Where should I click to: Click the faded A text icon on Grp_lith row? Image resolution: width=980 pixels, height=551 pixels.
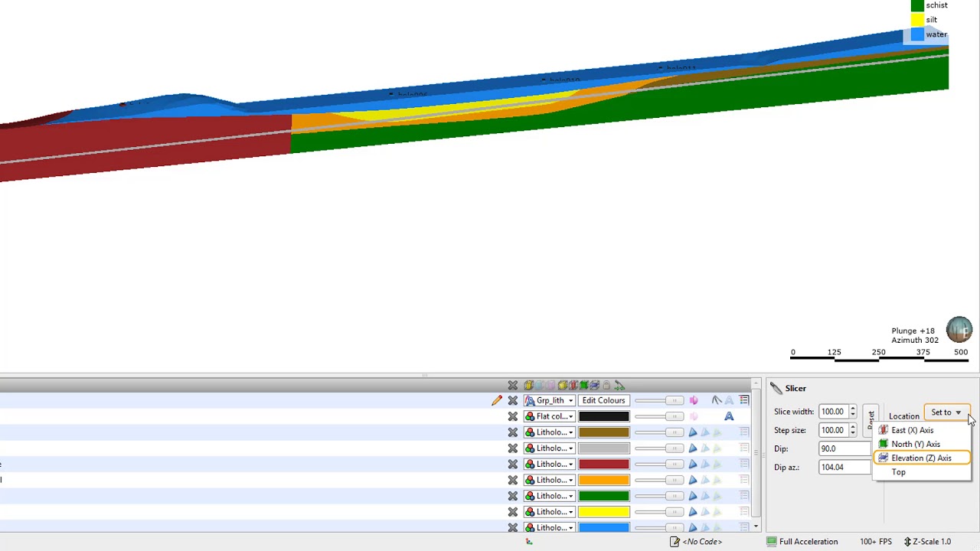pyautogui.click(x=729, y=400)
